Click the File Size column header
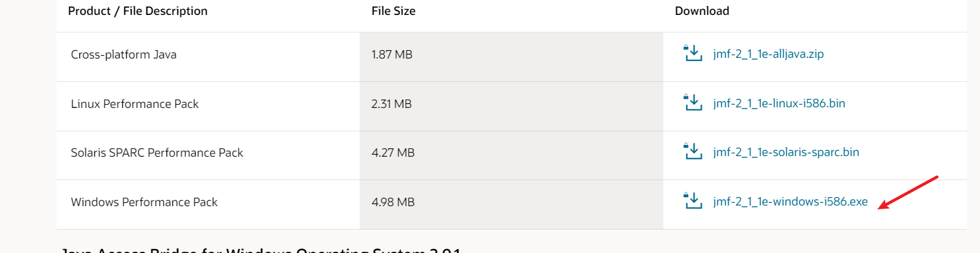 click(393, 11)
